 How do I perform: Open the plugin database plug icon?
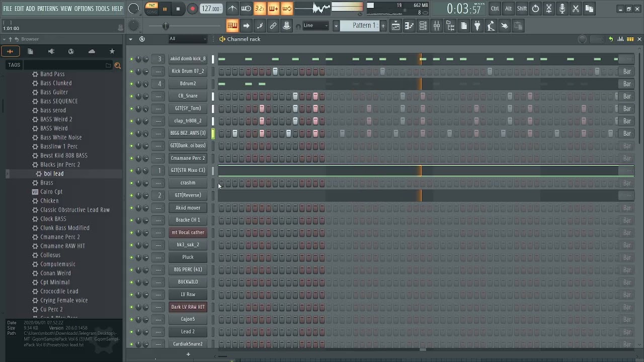coord(477,26)
